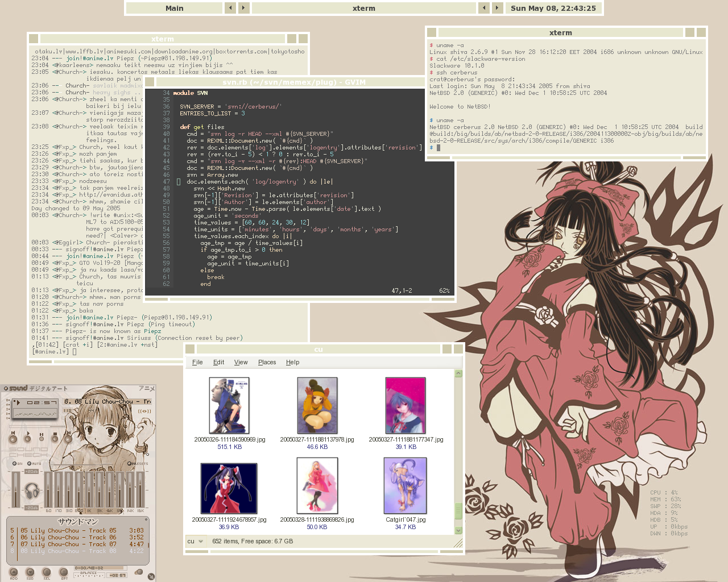Open the File menu in the cu window

click(197, 362)
